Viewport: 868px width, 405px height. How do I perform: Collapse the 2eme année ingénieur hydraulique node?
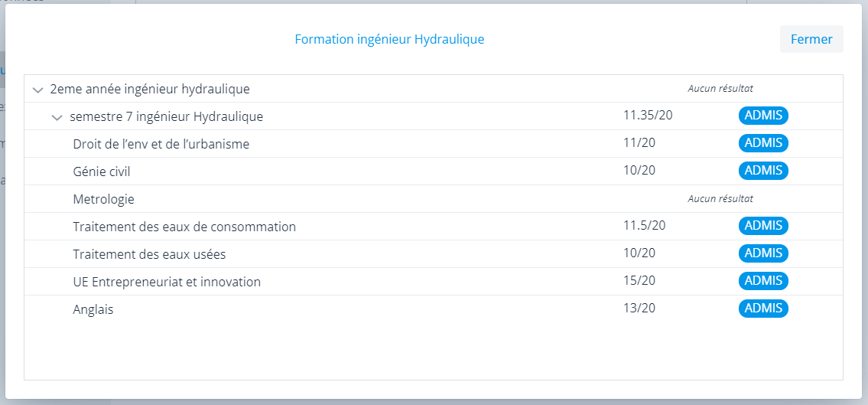[x=38, y=90]
